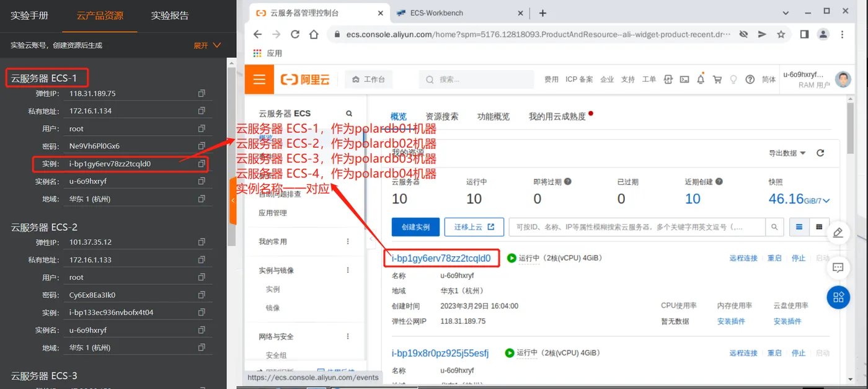Open the help question mark icon
This screenshot has width=868, height=389.
coord(750,79)
